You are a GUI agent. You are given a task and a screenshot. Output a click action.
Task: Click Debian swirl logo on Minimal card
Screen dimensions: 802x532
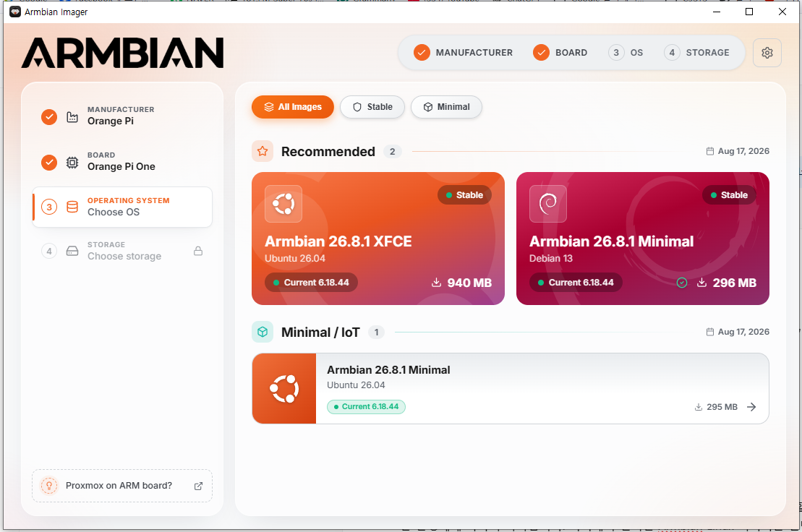tap(547, 204)
